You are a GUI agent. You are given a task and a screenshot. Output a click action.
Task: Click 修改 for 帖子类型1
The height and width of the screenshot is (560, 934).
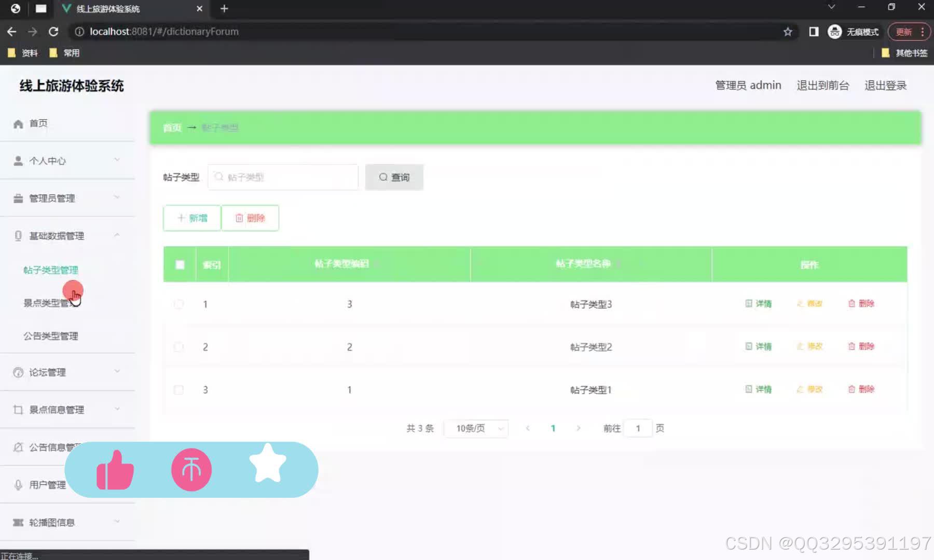810,389
